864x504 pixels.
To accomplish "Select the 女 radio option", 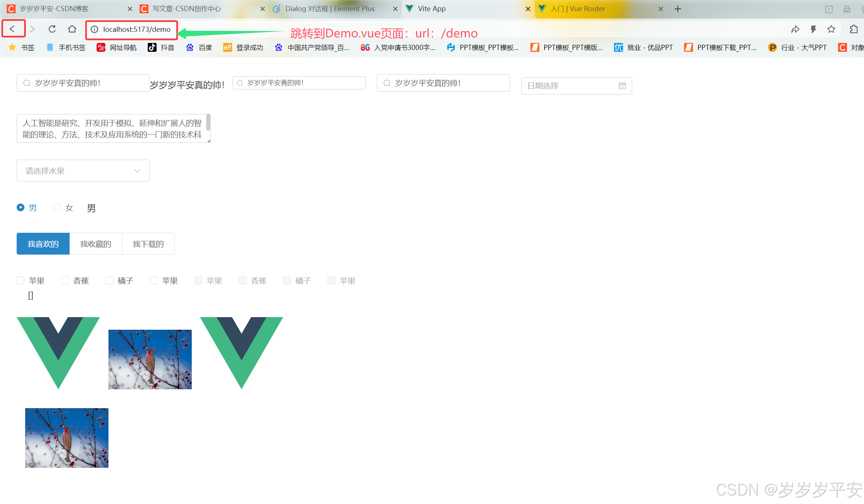I will [x=57, y=208].
